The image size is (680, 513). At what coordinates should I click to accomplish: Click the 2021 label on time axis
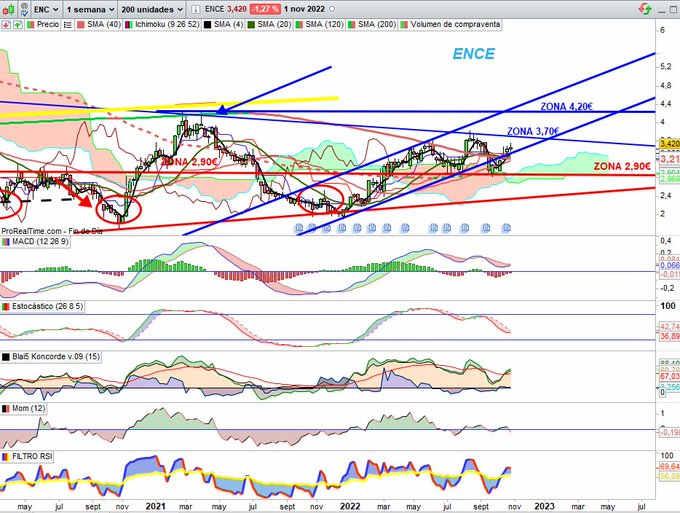pos(156,506)
